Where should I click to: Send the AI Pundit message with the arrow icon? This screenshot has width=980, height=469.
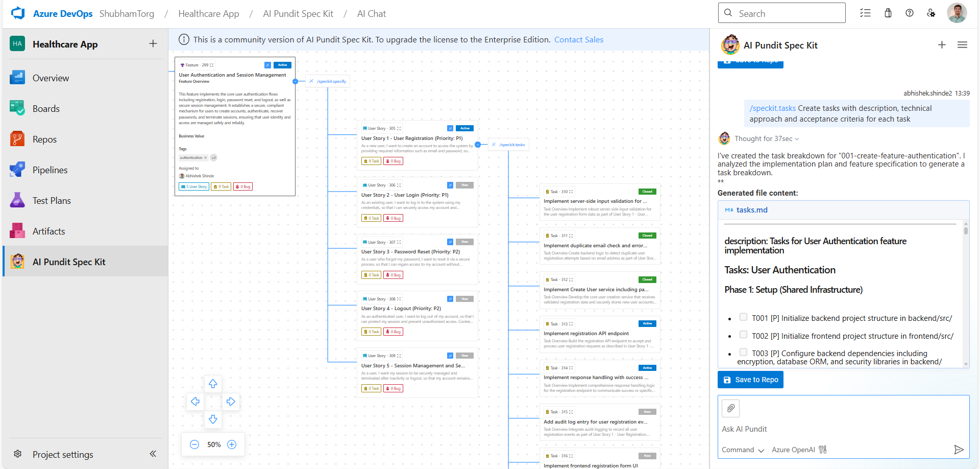click(x=959, y=450)
